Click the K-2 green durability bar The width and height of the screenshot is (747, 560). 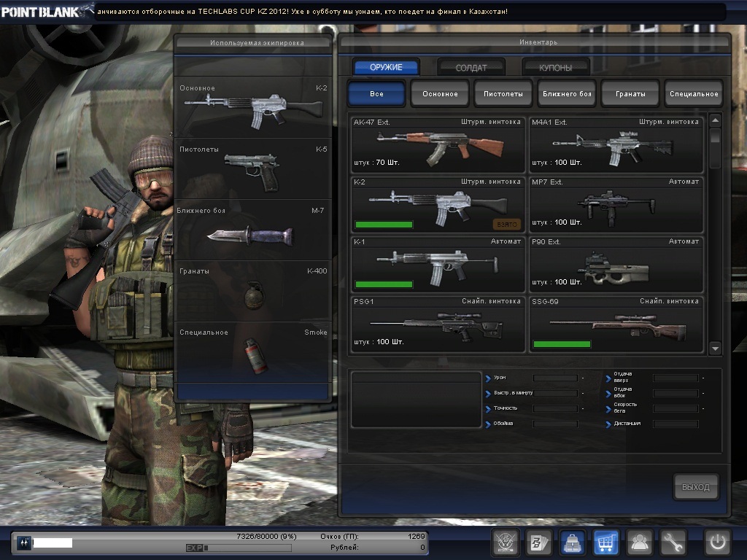coord(384,225)
